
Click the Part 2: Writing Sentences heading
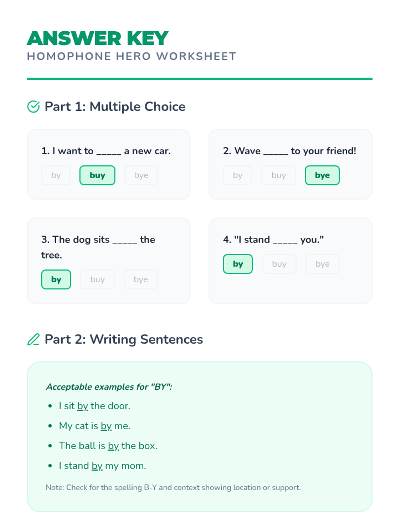pos(124,339)
